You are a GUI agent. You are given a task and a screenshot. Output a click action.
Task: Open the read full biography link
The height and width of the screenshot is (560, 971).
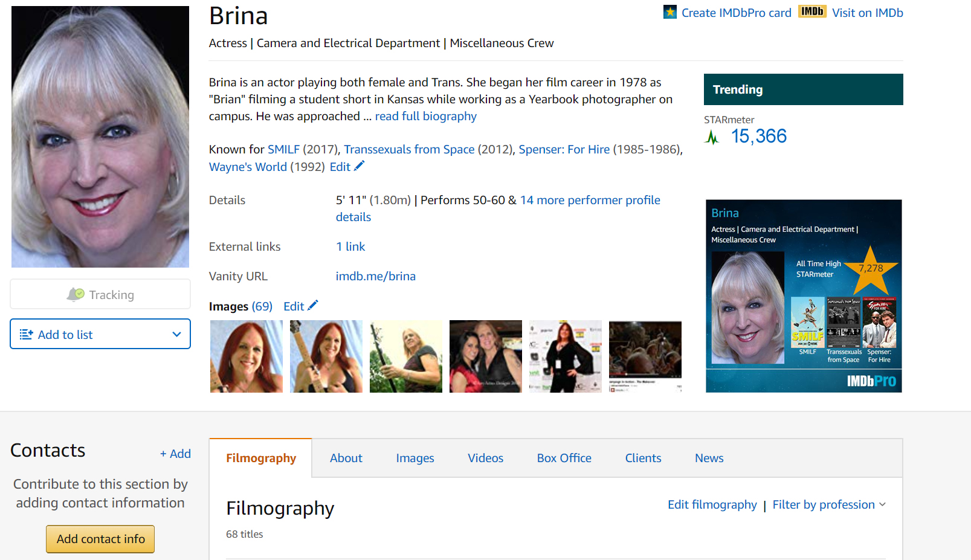(x=425, y=117)
